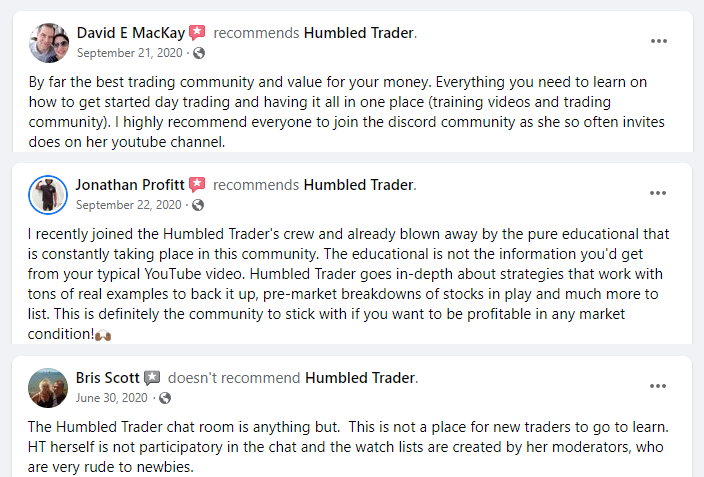Open options menu on David E MacKay's review
This screenshot has height=477, width=704.
(659, 41)
